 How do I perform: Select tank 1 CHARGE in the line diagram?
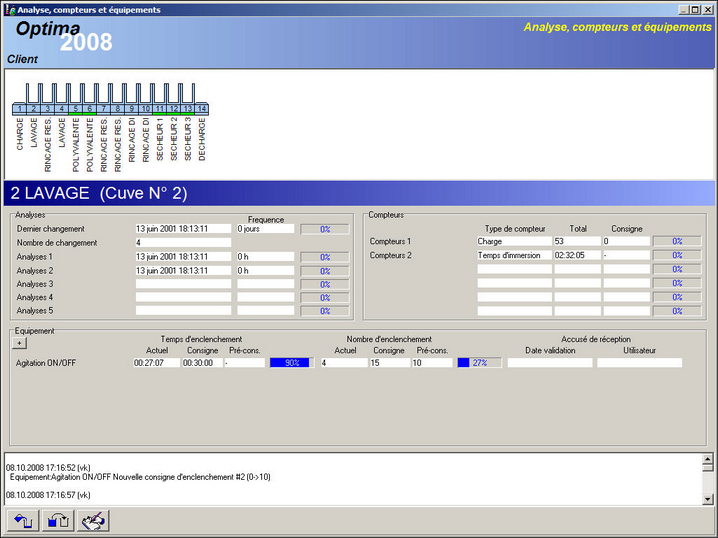[19, 109]
